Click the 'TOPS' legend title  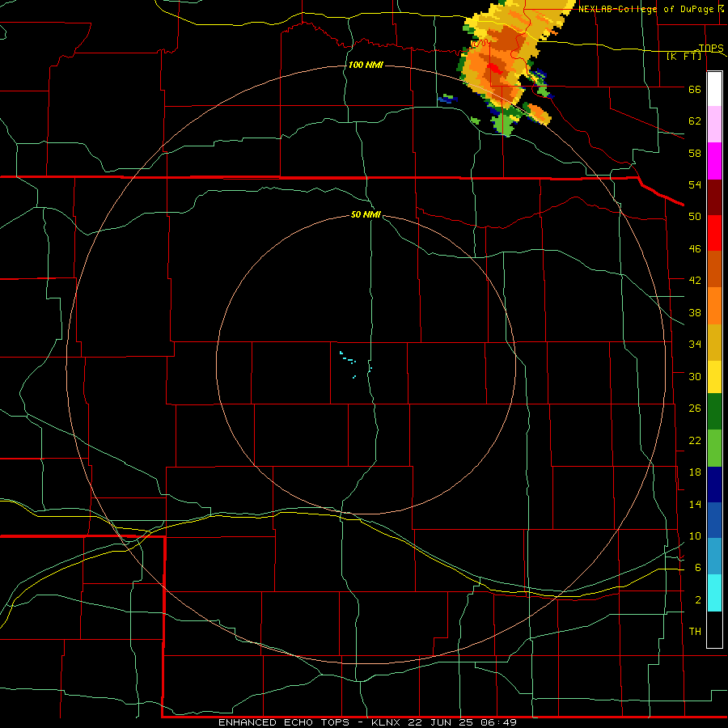click(x=711, y=48)
